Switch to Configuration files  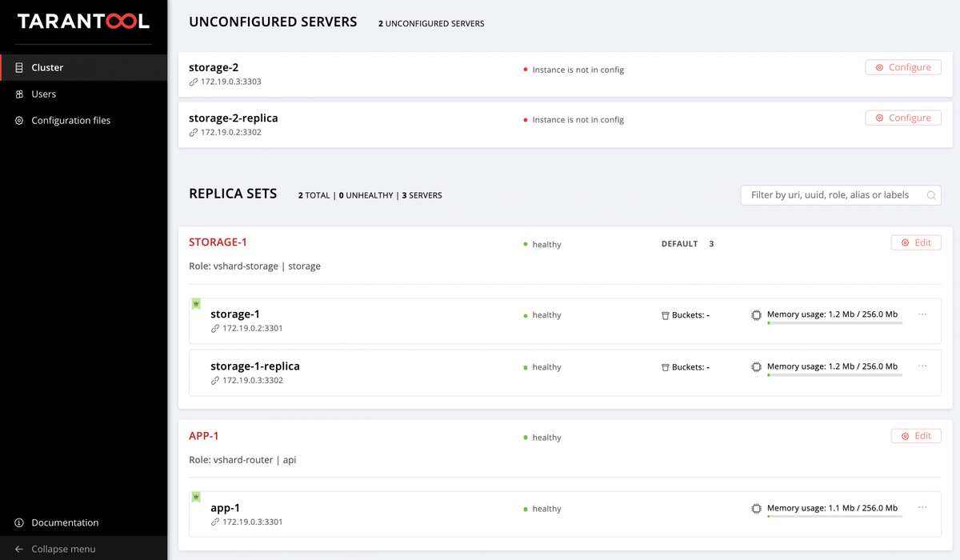70,120
